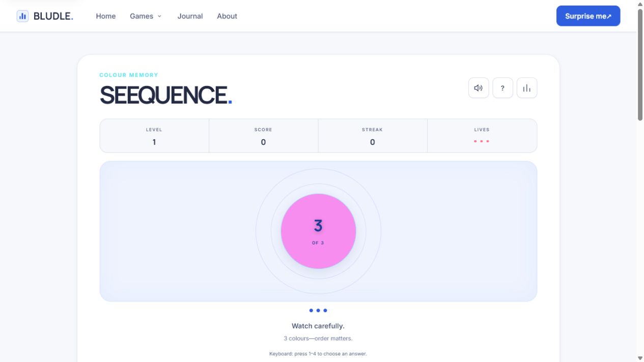
Task: Click the three blue progress dots
Action: (318, 310)
